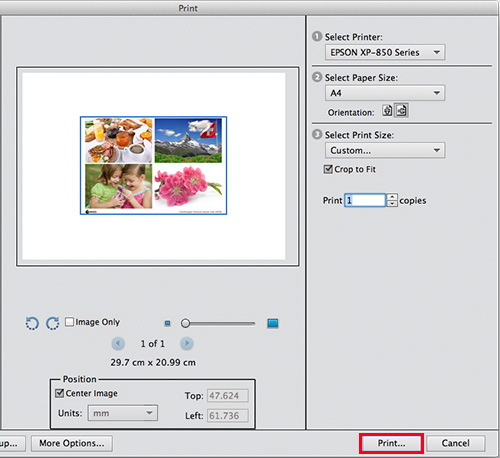Open the Units mm dropdown
Image resolution: width=500 pixels, height=458 pixels.
coord(123,413)
